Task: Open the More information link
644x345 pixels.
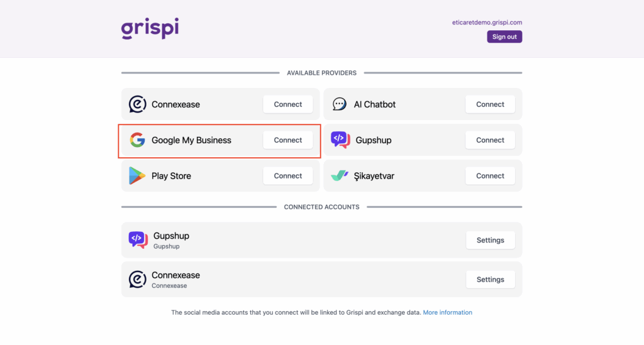Action: pos(447,312)
